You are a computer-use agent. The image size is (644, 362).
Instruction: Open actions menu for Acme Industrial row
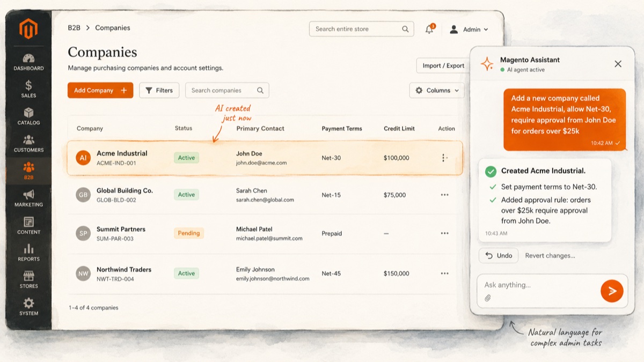pos(444,158)
